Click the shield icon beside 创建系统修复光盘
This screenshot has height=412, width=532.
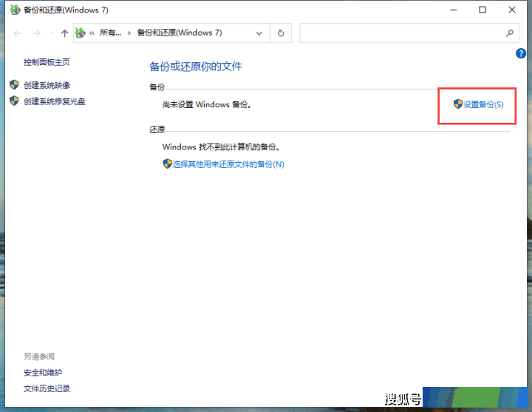point(14,101)
